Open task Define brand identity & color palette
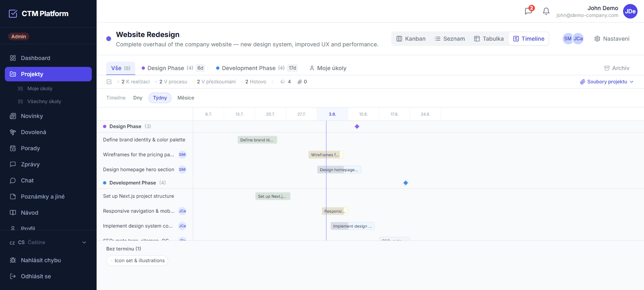 [x=144, y=140]
